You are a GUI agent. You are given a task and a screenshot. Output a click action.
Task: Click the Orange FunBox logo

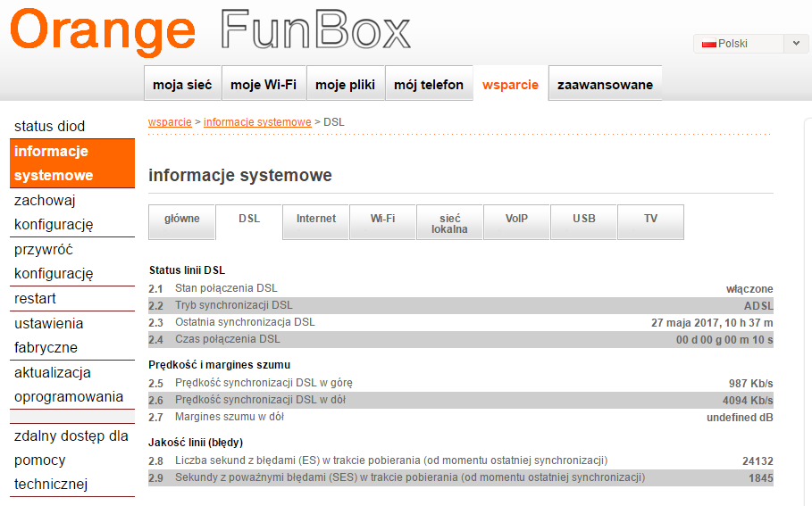pos(210,30)
